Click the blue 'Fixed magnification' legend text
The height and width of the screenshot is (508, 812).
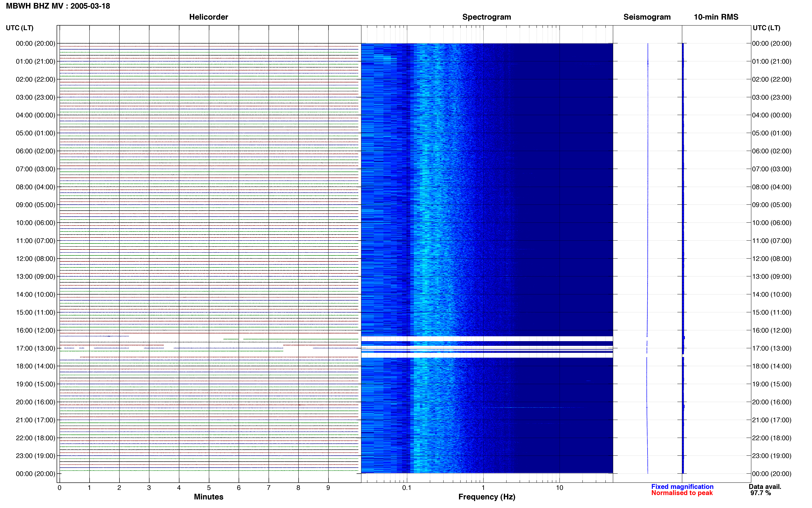682,487
